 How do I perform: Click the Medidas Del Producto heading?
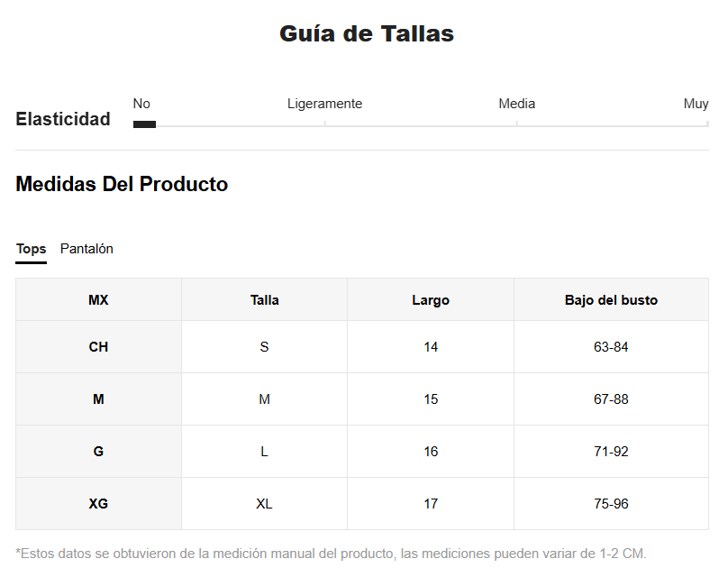pyautogui.click(x=122, y=184)
